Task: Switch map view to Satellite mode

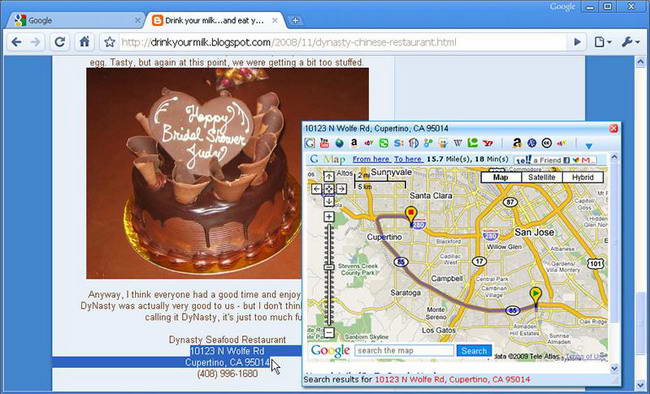Action: coord(541,178)
